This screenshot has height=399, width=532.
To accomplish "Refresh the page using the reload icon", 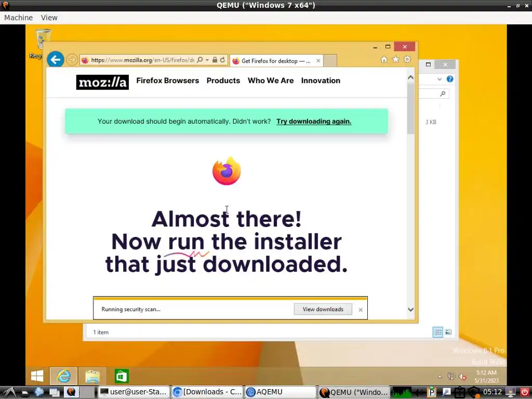I will (x=222, y=60).
